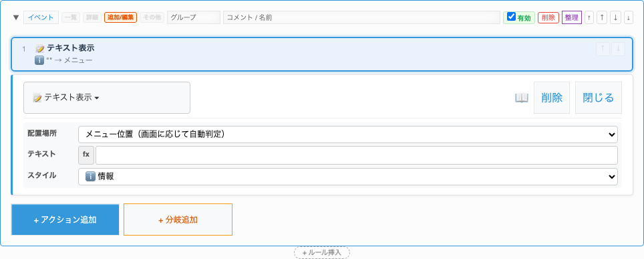Click the 配置場所 label
644x259 pixels.
coord(42,133)
